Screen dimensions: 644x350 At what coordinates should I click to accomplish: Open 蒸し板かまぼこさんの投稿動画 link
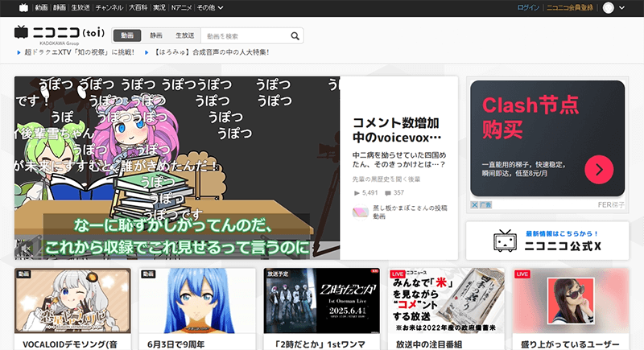tap(410, 212)
